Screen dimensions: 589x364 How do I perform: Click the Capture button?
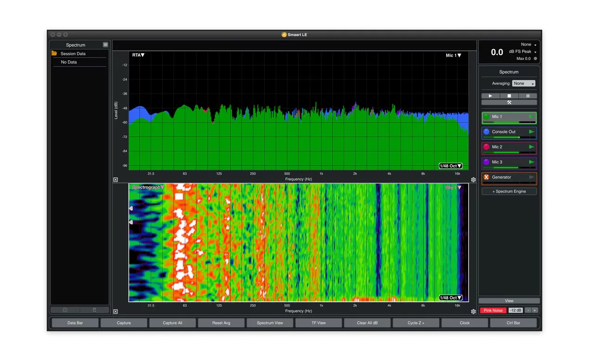coord(124,323)
